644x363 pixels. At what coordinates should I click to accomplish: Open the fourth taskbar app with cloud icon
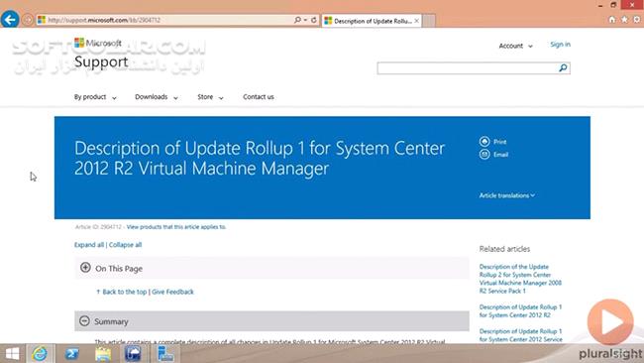[x=133, y=353]
